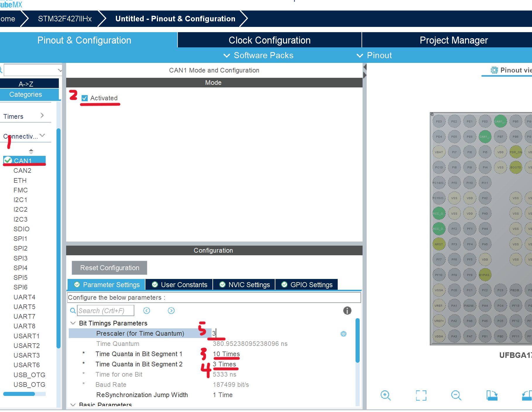Screen dimensions: 532x412
Task: Click the gear icon beside Prescaler value
Action: 344,334
